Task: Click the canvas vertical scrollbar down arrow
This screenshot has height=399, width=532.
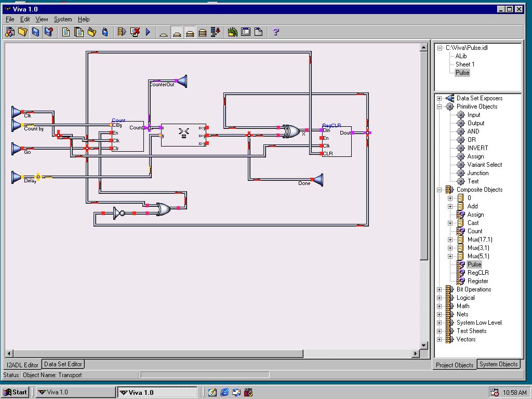Action: click(x=423, y=345)
